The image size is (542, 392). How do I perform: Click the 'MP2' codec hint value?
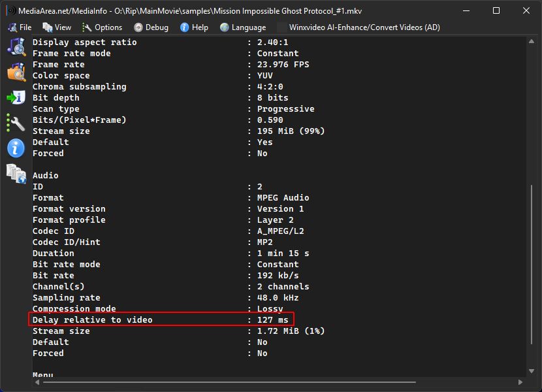coord(264,242)
